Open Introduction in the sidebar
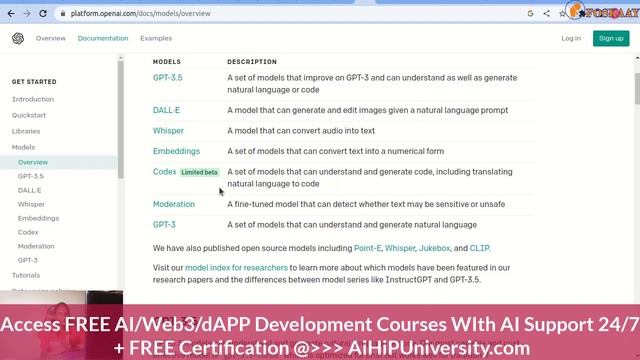 pyautogui.click(x=33, y=99)
